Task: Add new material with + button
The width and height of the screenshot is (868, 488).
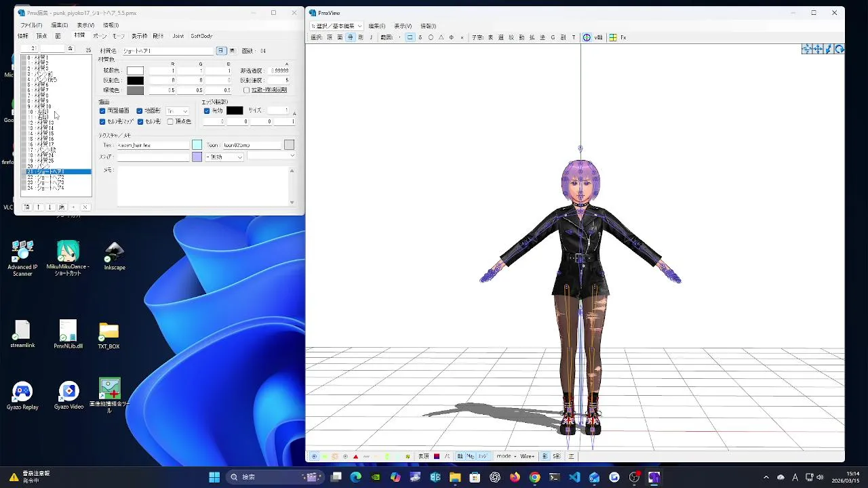Action: 73,207
